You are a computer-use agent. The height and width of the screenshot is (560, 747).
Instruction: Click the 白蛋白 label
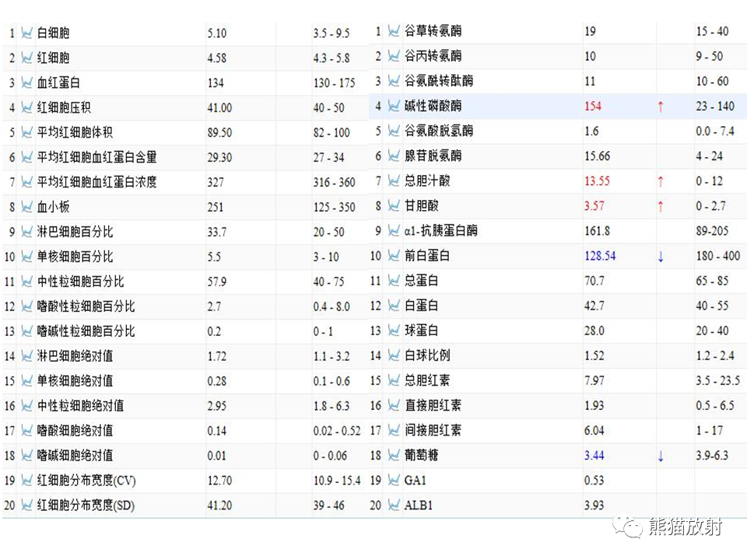[x=421, y=305]
